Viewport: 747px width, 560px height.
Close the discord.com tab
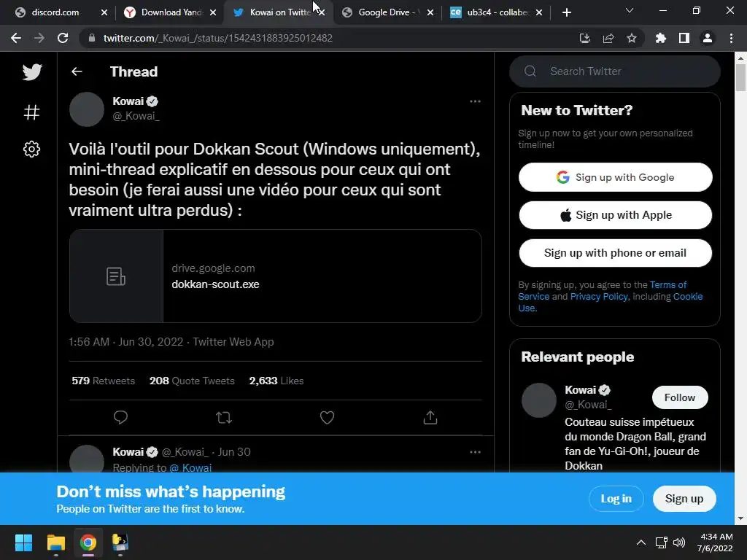[x=104, y=12]
